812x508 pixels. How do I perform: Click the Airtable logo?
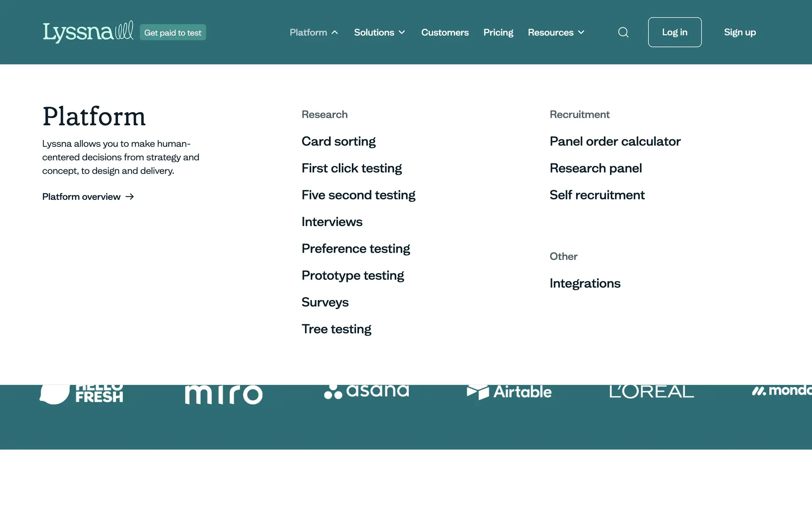[509, 392]
